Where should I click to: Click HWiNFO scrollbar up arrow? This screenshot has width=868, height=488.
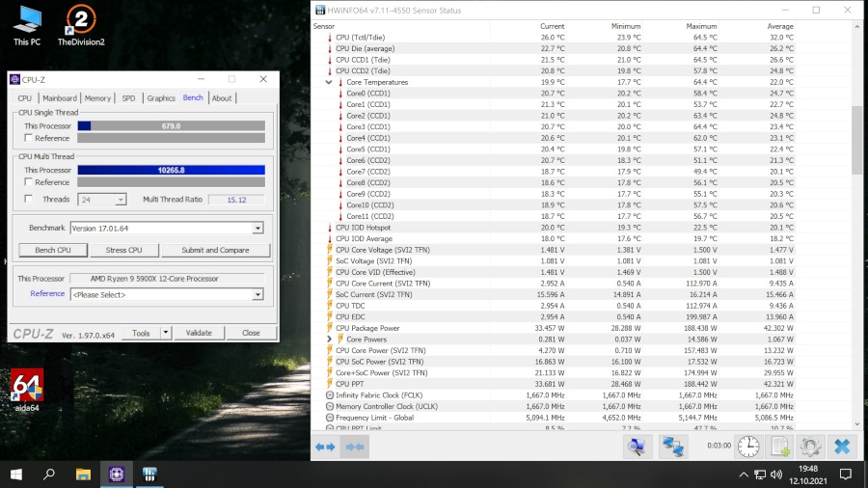[x=857, y=26]
